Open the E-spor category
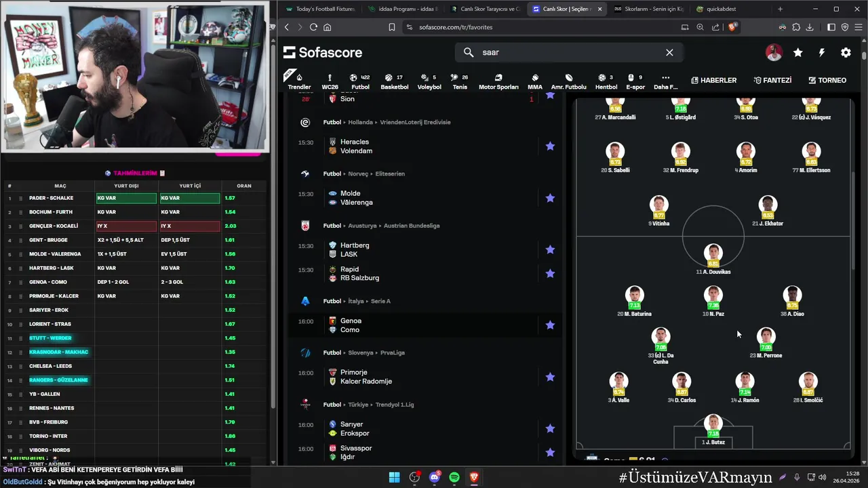 (635, 81)
